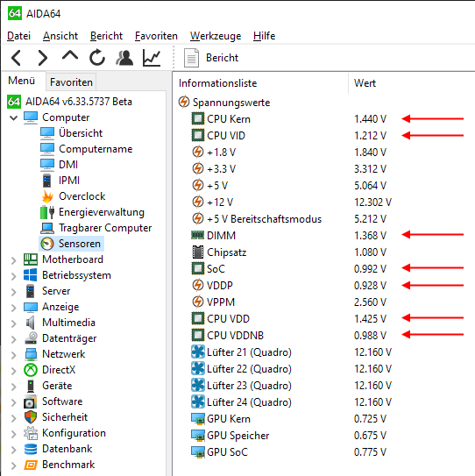Click the Motherboard icon in tree
Screen dimensions: 475x476
(x=31, y=259)
